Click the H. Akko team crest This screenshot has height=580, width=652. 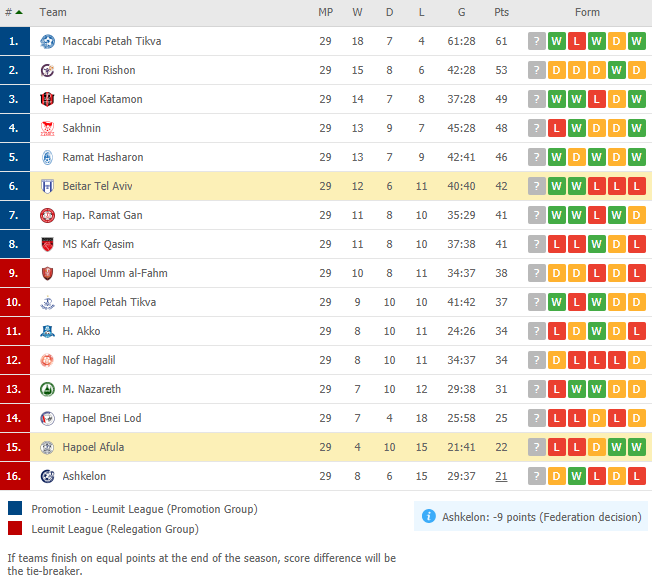pyautogui.click(x=47, y=331)
